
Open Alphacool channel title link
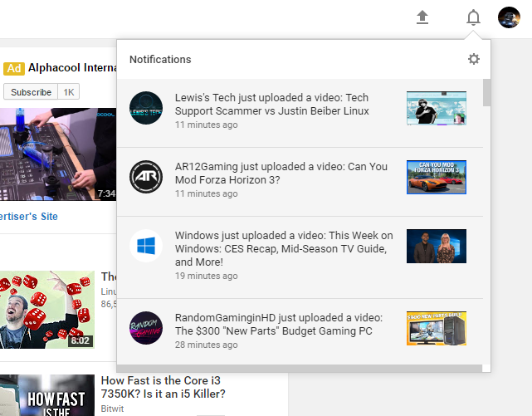(x=72, y=67)
